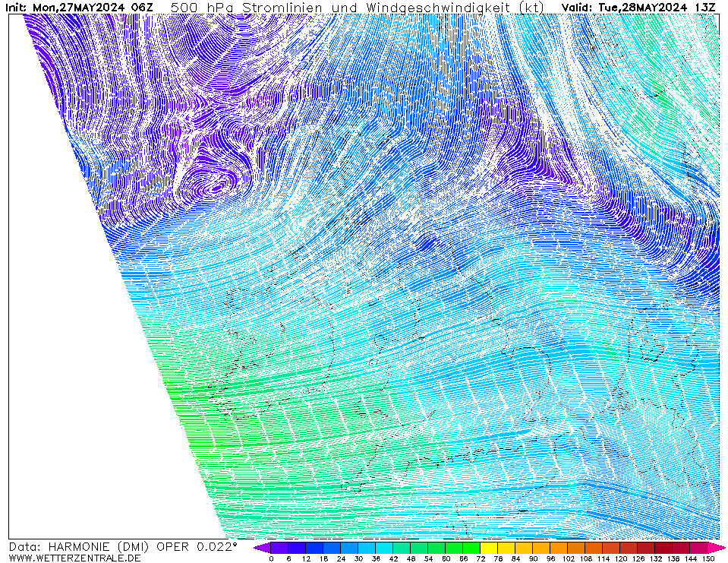728x563 pixels.
Task: Click the 'Data: HARMONIE (DMI) OPER 0.022°' text
Action: [x=124, y=547]
